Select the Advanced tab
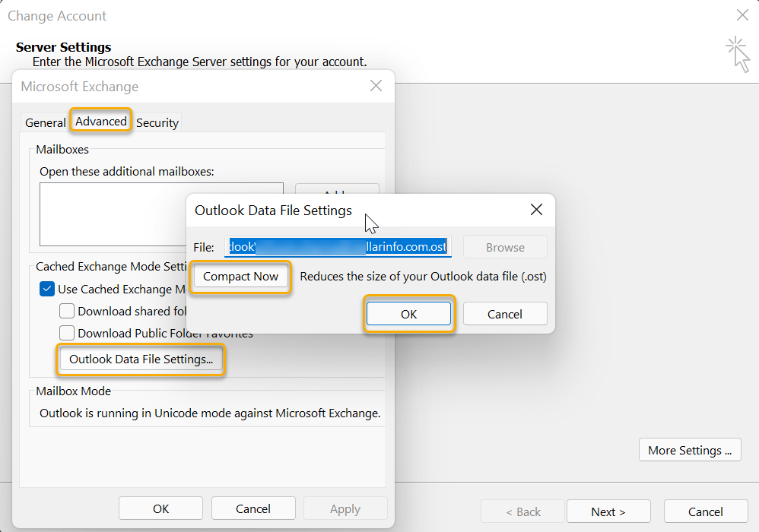The width and height of the screenshot is (759, 532). click(x=100, y=120)
